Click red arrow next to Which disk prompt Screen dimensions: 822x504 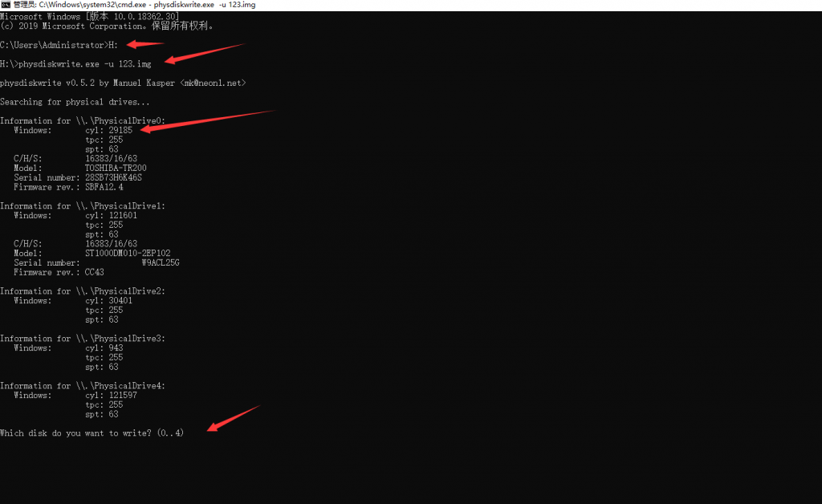pos(234,417)
